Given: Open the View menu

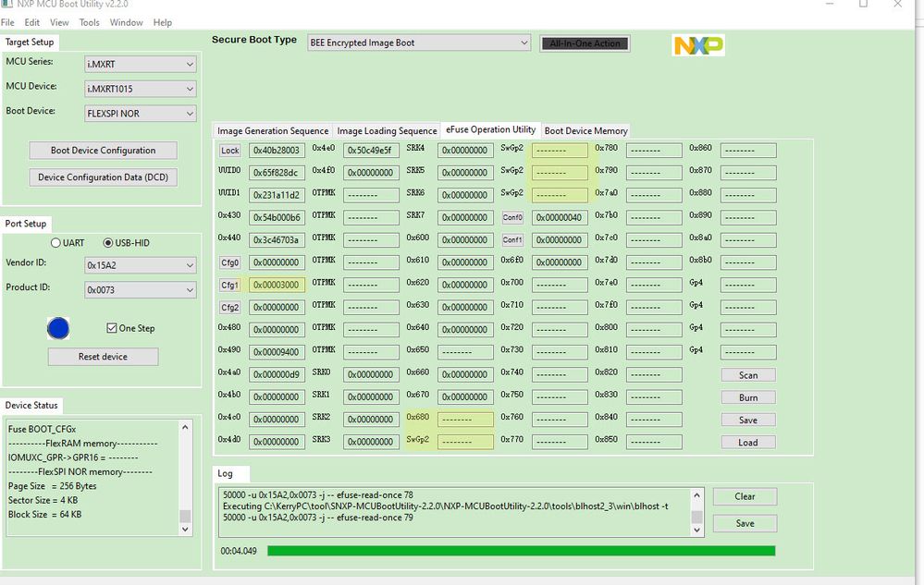Looking at the screenshot, I should click(59, 22).
